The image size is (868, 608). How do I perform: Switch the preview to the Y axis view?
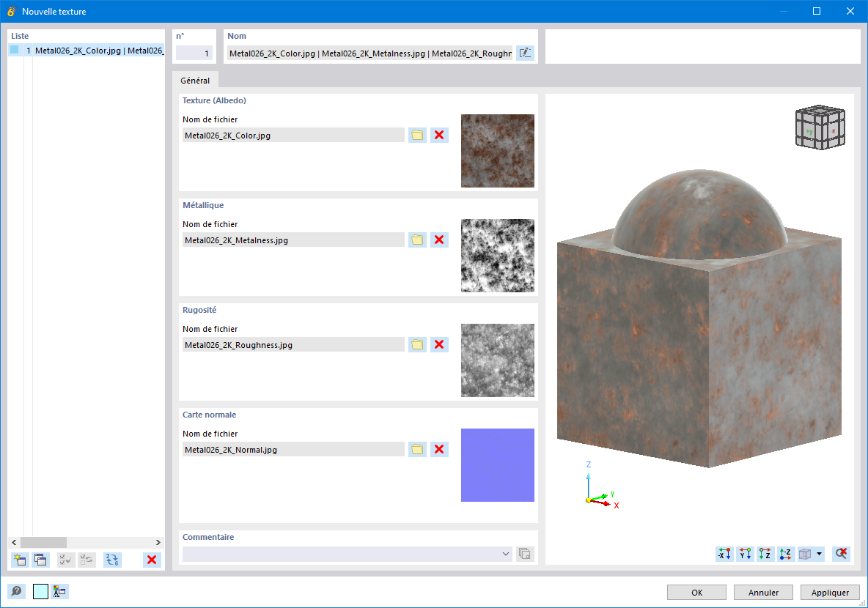(744, 554)
